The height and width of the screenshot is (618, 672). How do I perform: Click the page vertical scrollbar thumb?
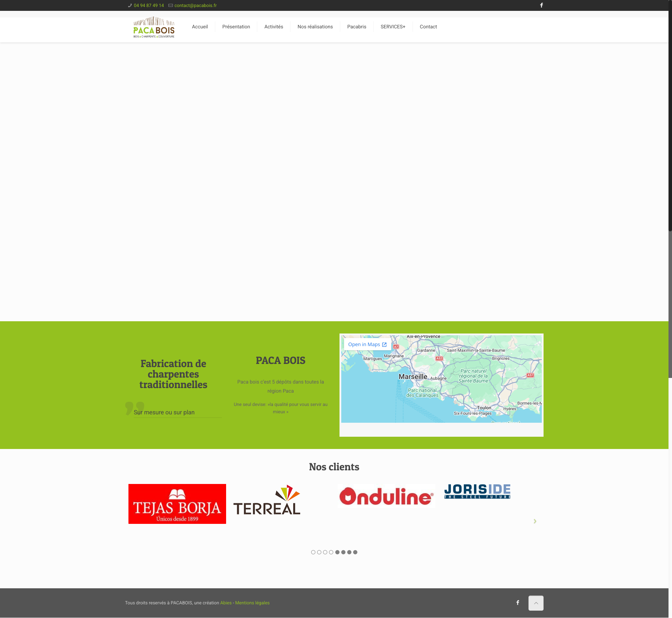[x=670, y=115]
